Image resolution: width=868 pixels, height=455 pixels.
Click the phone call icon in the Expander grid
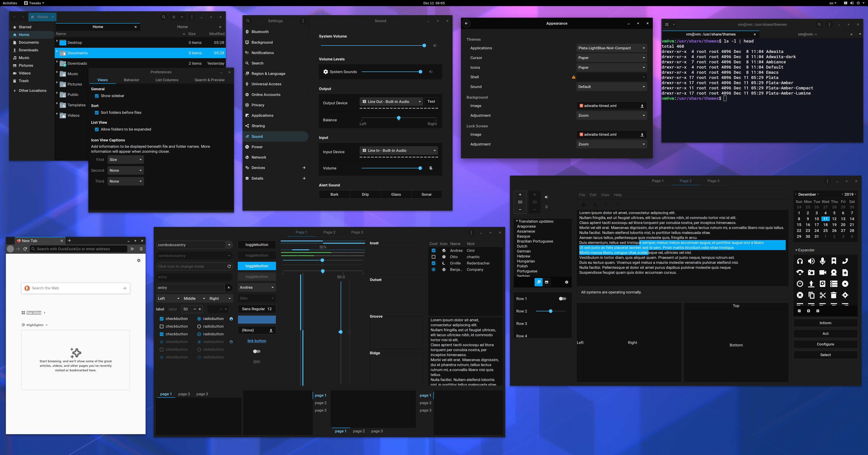tap(845, 261)
